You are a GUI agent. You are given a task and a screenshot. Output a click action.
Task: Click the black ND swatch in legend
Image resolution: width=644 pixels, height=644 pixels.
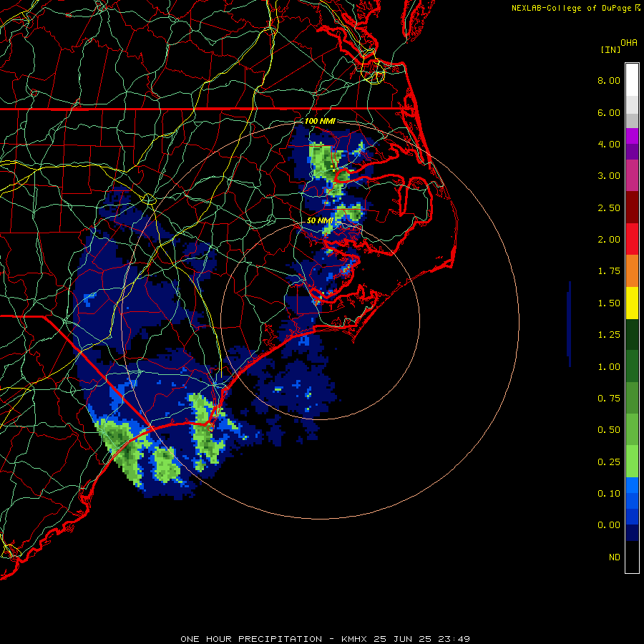pos(632,557)
